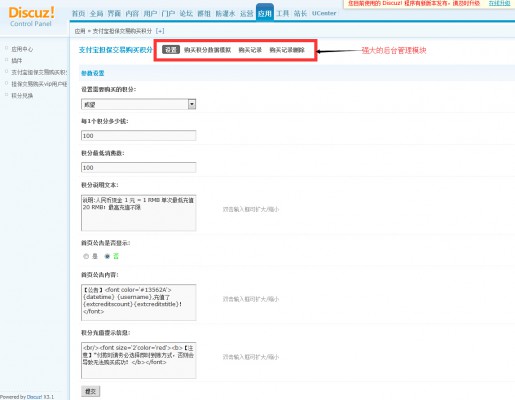Open the 全局 top navigation tab
This screenshot has width=515, height=400.
coord(96,14)
